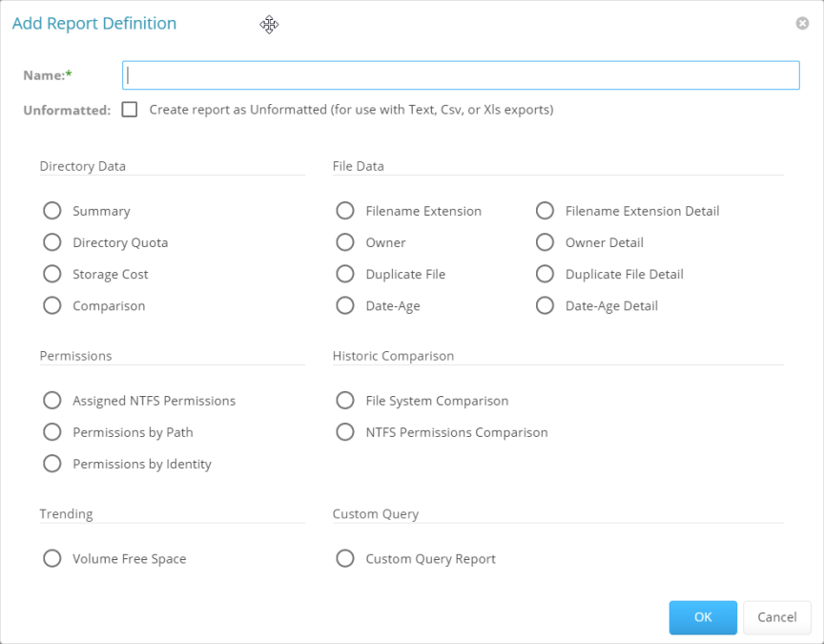Select the Permissions by Identity report

pos(52,464)
